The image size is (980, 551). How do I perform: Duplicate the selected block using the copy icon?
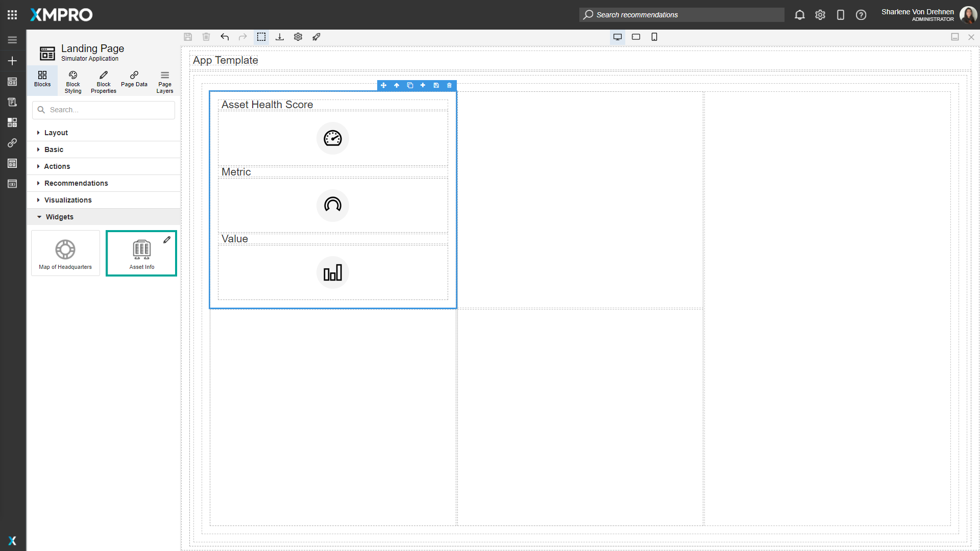pyautogui.click(x=410, y=85)
